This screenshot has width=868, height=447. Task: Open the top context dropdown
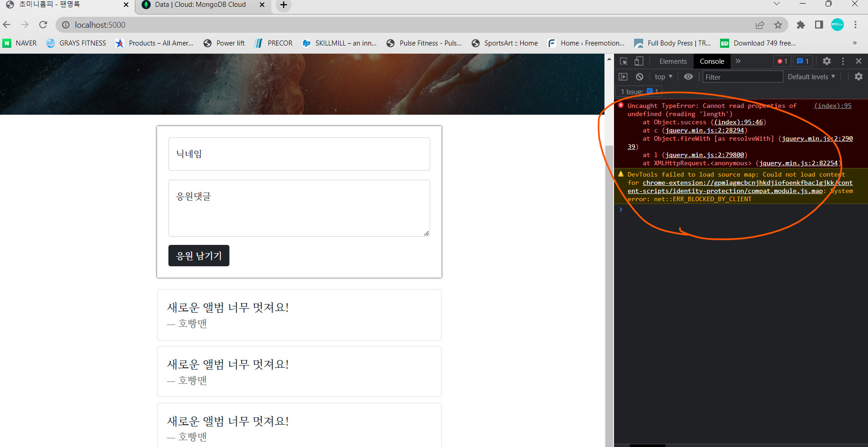tap(664, 77)
